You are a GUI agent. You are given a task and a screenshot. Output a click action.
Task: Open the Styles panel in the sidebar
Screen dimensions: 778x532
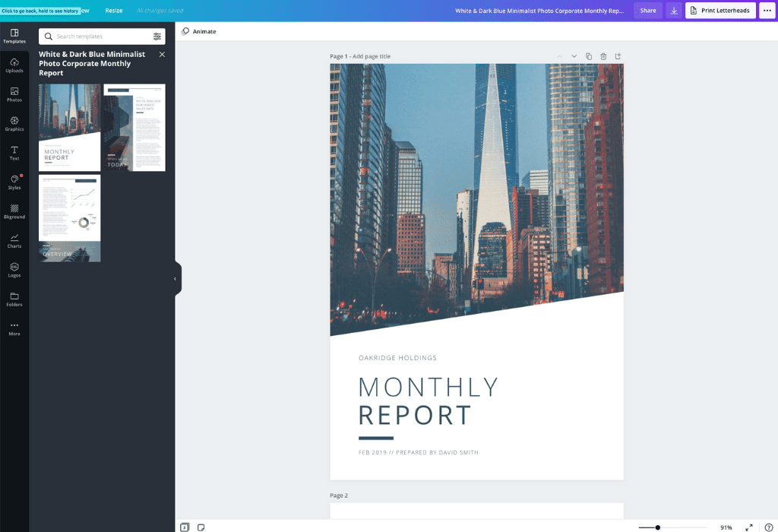[14, 182]
